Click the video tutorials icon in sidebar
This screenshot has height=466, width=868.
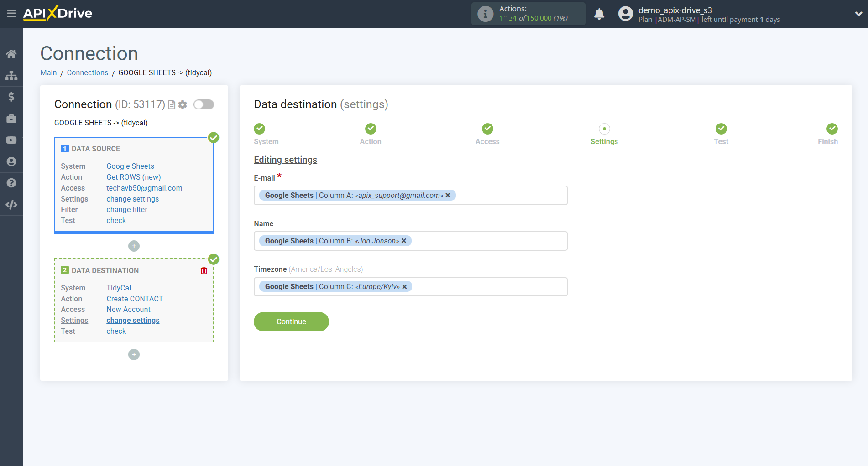point(11,140)
